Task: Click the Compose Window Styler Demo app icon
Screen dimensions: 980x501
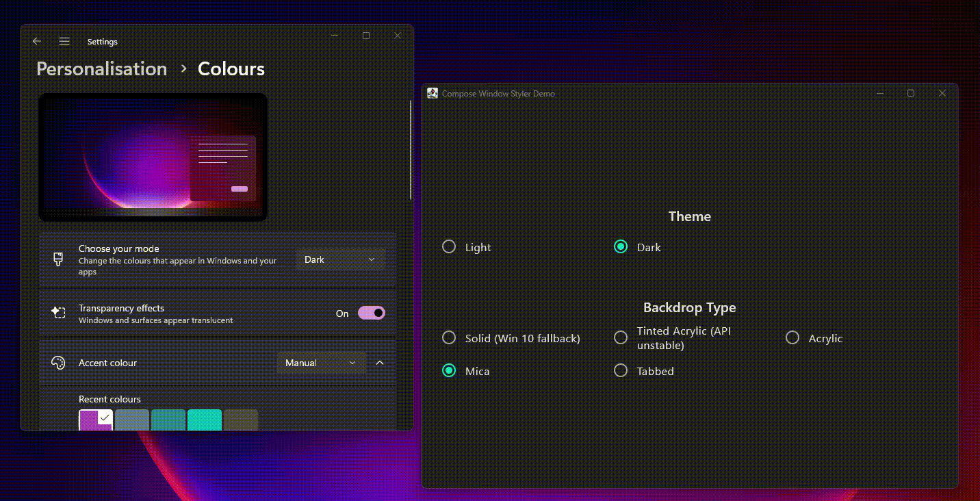Action: (433, 93)
